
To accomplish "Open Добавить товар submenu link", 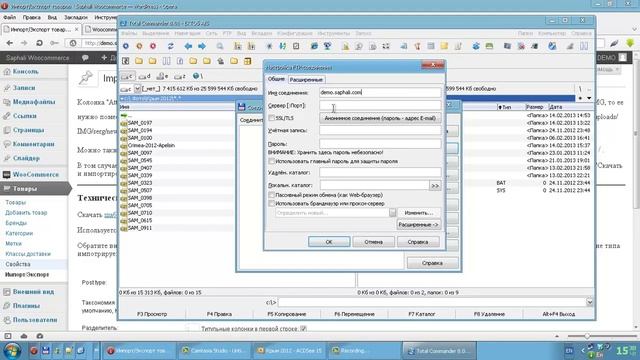I will [x=26, y=213].
